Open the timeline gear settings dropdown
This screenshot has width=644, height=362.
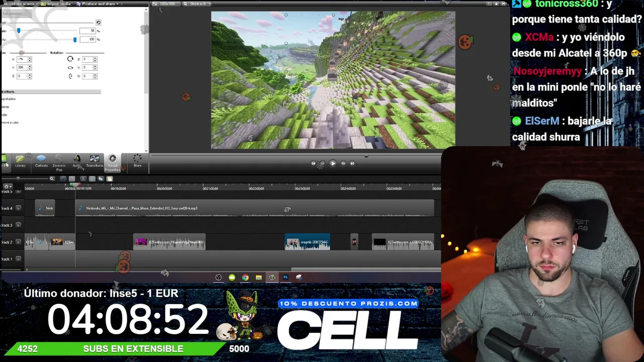[7, 187]
